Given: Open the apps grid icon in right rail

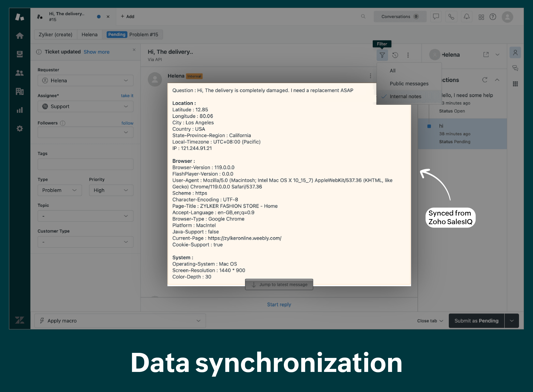Looking at the screenshot, I should [x=515, y=84].
